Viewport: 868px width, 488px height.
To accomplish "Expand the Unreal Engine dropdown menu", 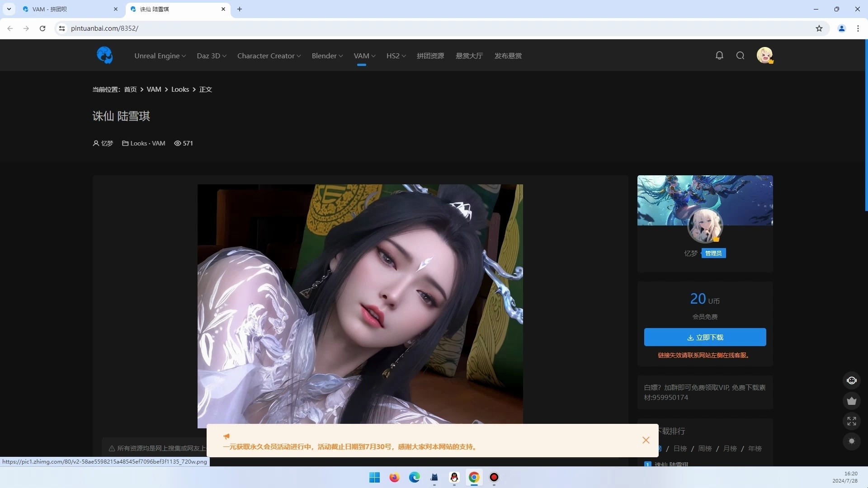I will click(160, 56).
